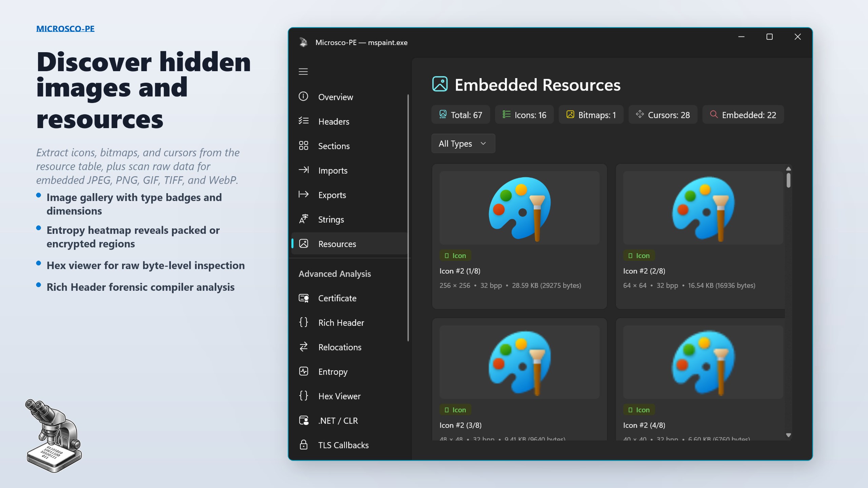The height and width of the screenshot is (488, 868).
Task: Select the Entropy heatmap icon
Action: (x=303, y=371)
